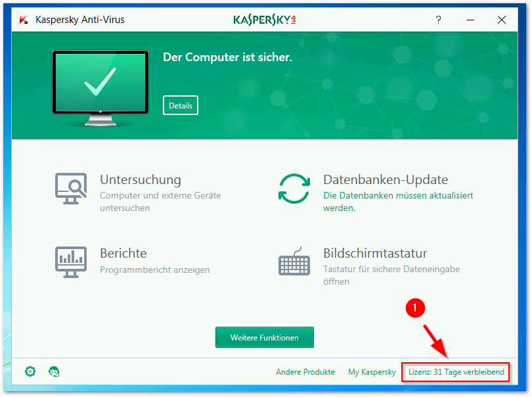Click the Bildschirmtastatur keyboard icon

(294, 261)
